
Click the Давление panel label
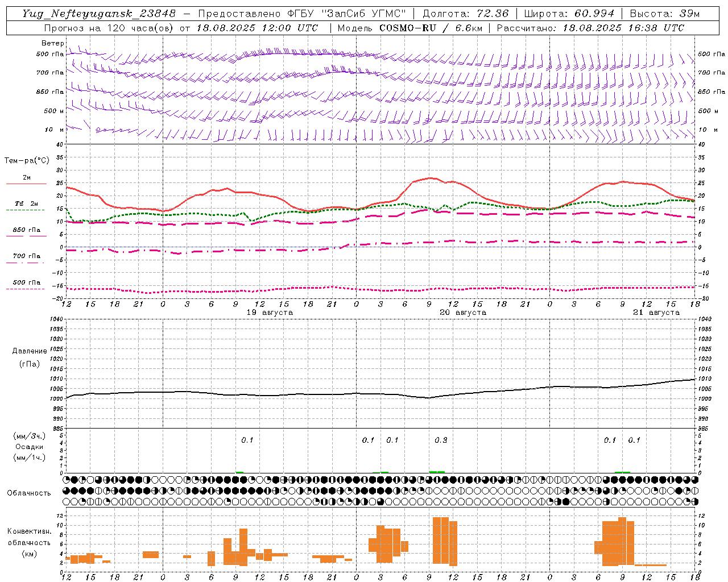coord(29,351)
